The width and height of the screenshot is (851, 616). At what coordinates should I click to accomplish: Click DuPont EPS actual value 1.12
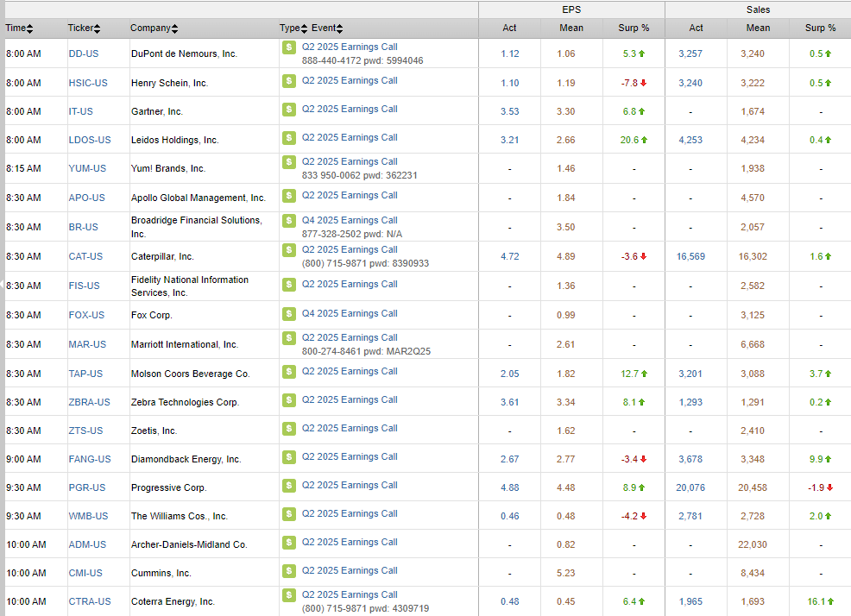[x=509, y=53]
